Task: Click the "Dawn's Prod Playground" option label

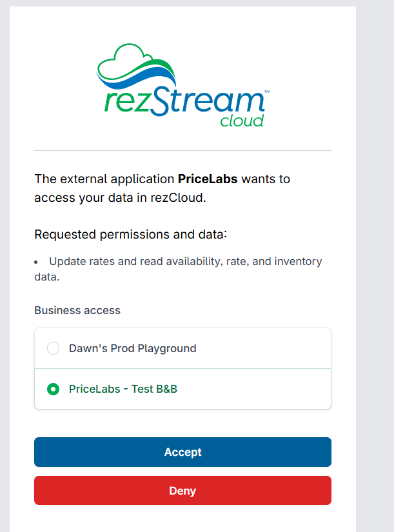Action: tap(132, 348)
